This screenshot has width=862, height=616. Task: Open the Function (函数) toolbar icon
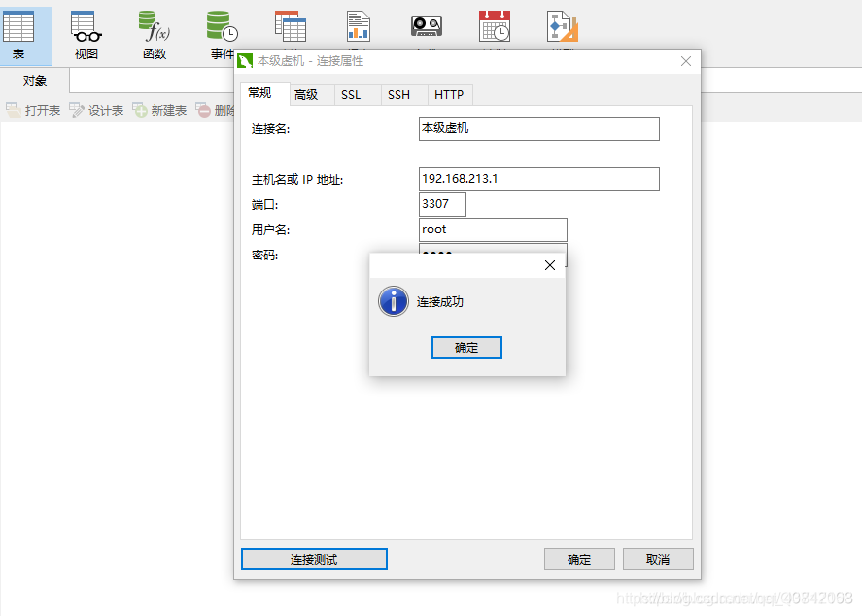155,35
